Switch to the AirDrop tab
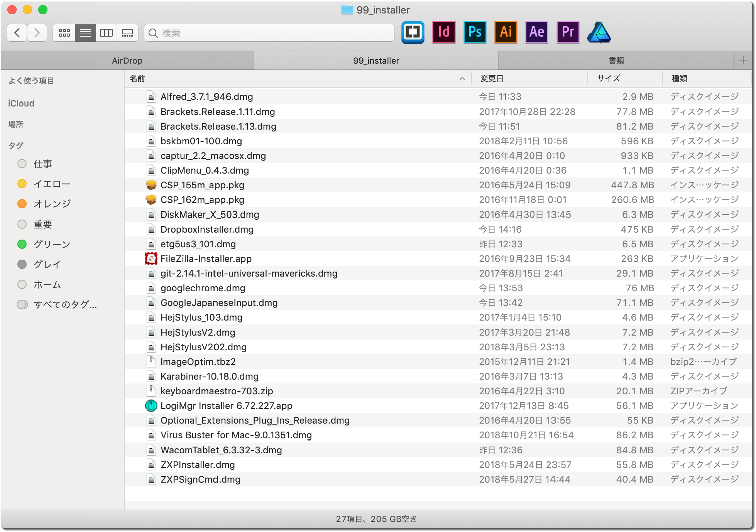756x532 pixels. tap(127, 61)
